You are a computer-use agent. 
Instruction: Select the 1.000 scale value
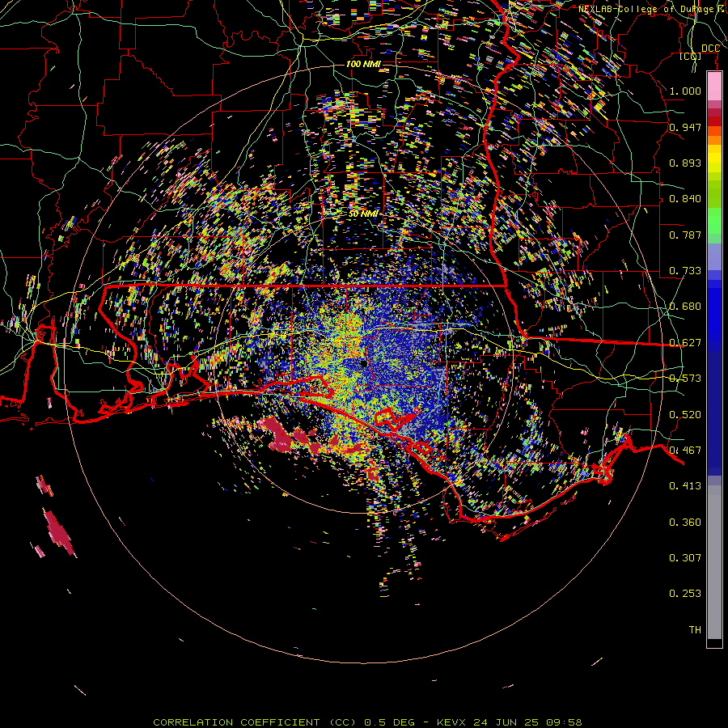pos(685,91)
